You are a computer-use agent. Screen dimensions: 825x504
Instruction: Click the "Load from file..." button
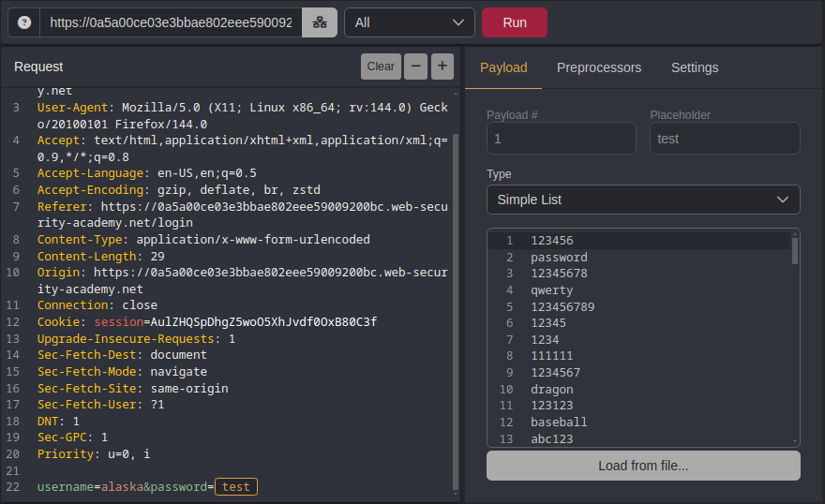(x=642, y=466)
